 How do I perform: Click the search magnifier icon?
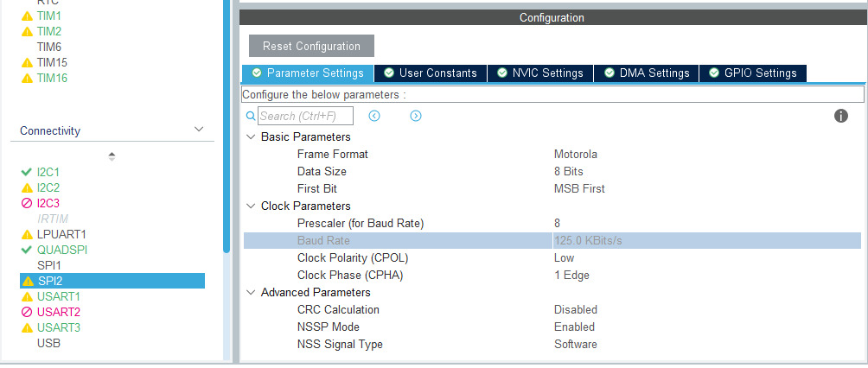click(251, 116)
